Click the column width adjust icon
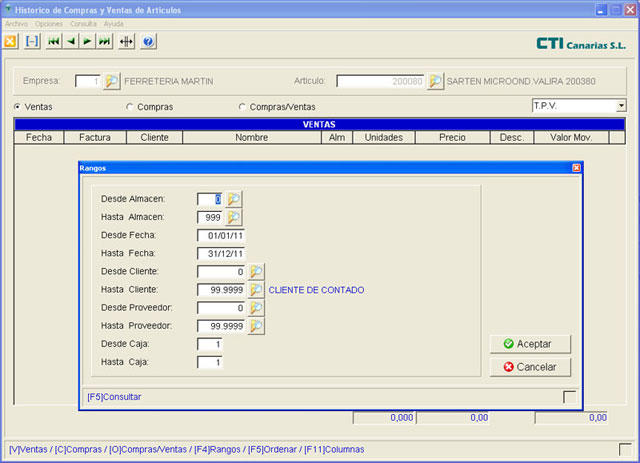The height and width of the screenshot is (463, 640). point(127,42)
